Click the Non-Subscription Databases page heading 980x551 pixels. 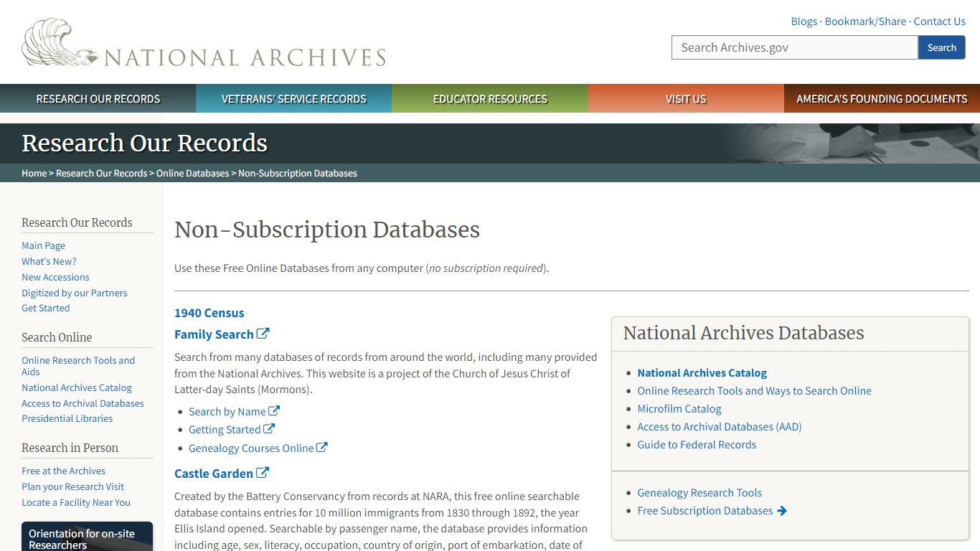click(327, 230)
